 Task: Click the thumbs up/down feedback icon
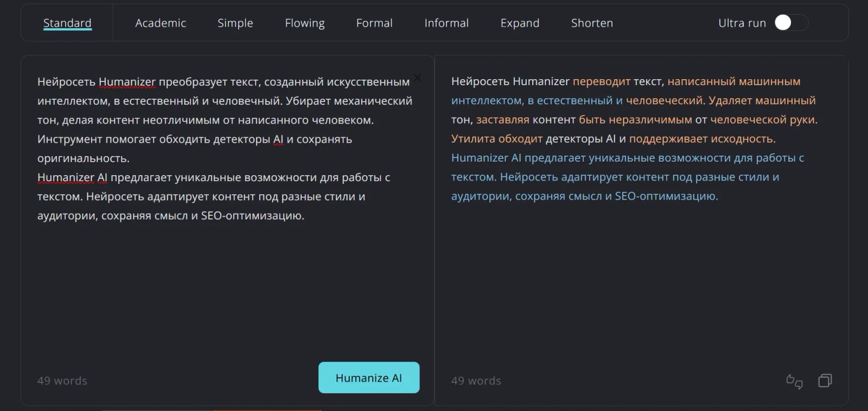click(x=794, y=381)
